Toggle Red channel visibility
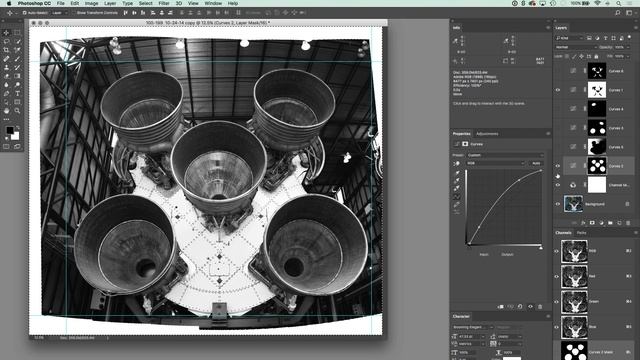Screen dimensions: 640x360 557,276
